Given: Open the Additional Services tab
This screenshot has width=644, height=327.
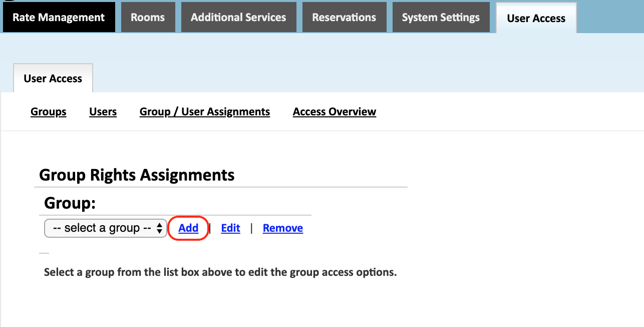Looking at the screenshot, I should (238, 17).
